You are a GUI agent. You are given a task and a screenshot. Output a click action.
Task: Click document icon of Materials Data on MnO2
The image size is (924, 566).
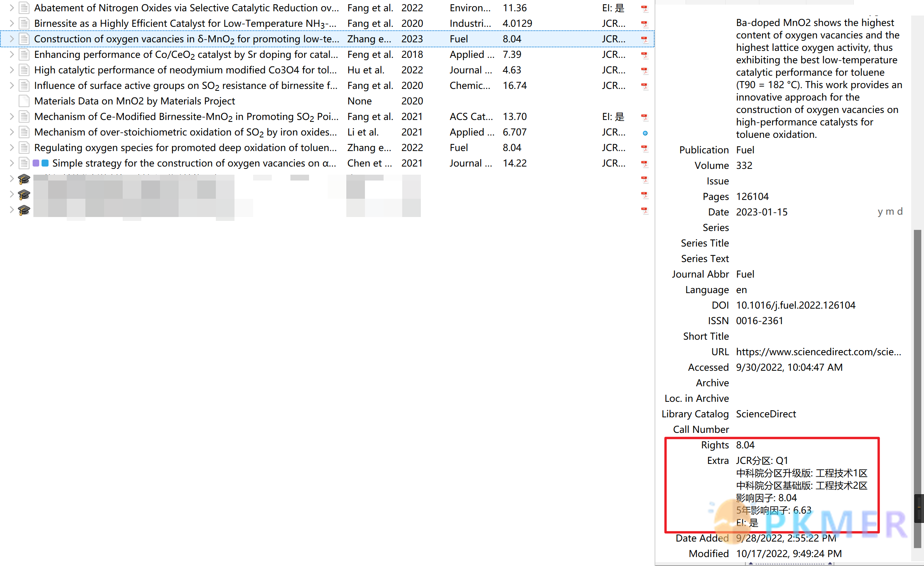(24, 101)
